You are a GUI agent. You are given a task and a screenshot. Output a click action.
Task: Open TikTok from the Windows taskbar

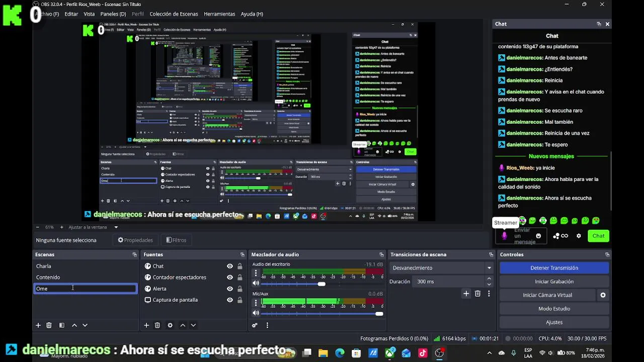point(422,353)
